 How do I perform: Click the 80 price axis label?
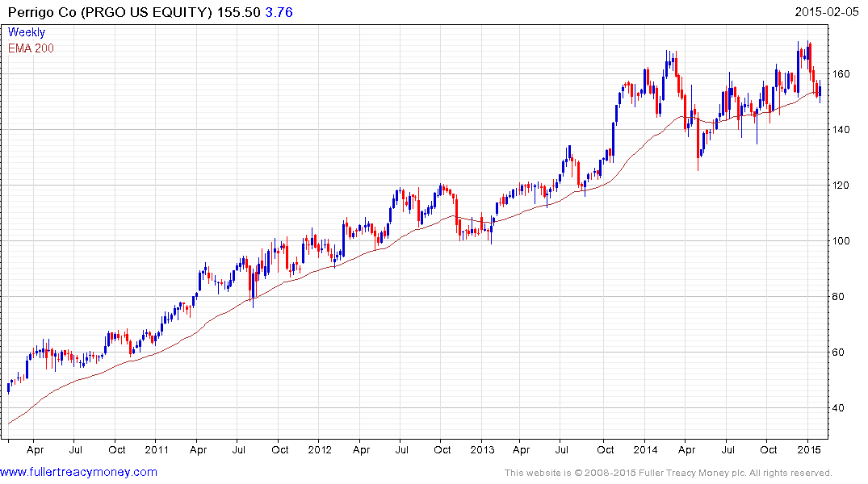838,297
